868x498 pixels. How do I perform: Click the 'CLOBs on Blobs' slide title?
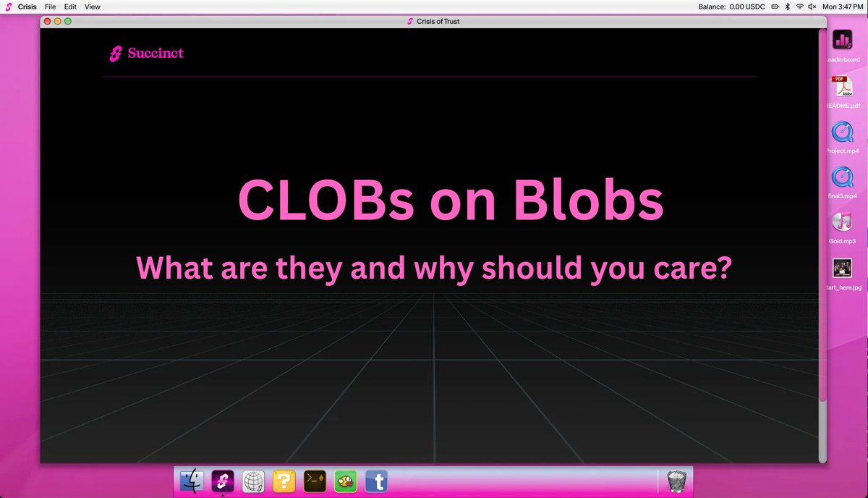pyautogui.click(x=451, y=201)
